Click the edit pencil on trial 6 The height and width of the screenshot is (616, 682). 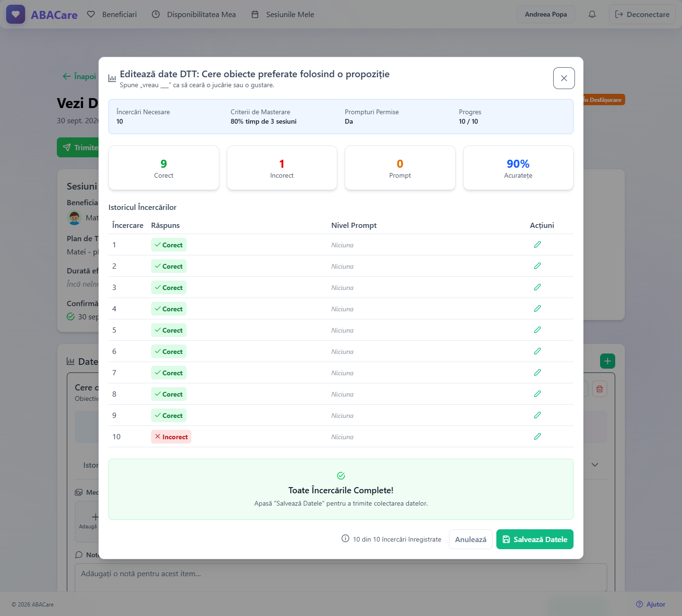point(537,351)
